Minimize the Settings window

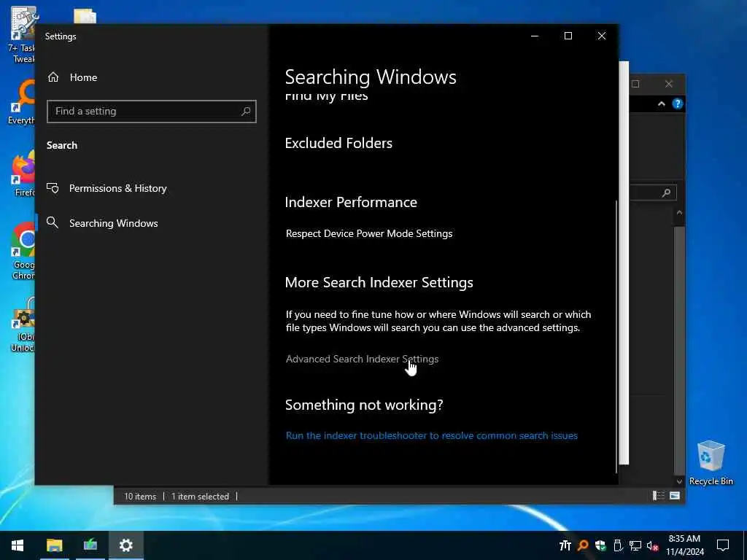coord(535,36)
